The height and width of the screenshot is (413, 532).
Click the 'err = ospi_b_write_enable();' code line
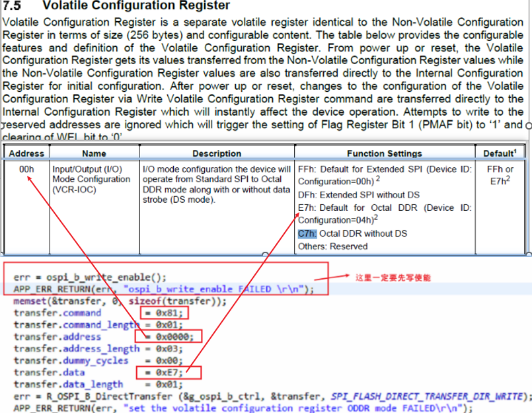[90, 278]
